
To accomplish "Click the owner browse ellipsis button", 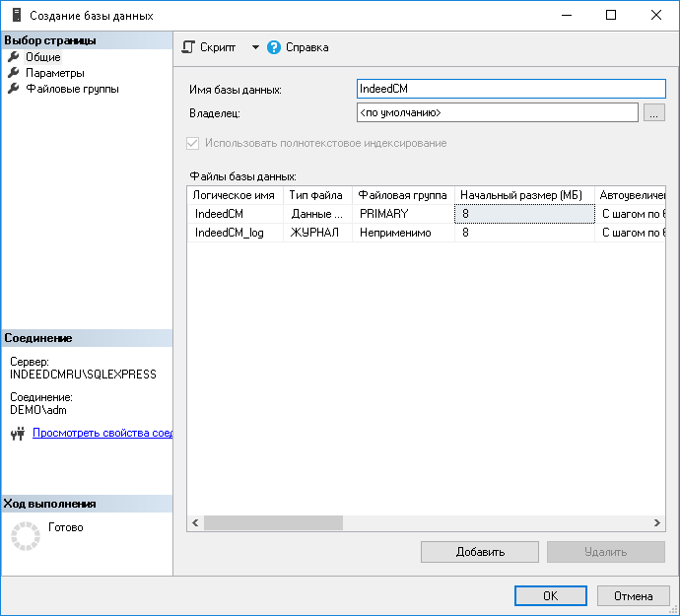I will coord(654,113).
